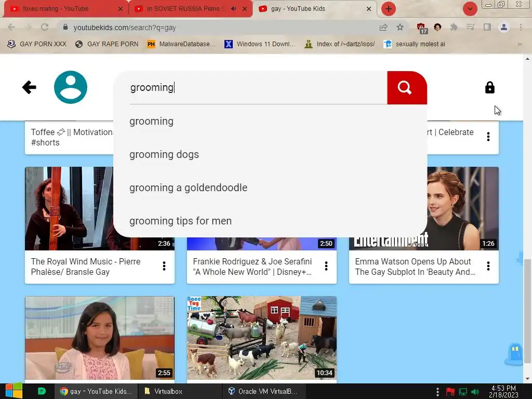Open the uBlock extension showing 17
The image size is (532, 399).
422,28
